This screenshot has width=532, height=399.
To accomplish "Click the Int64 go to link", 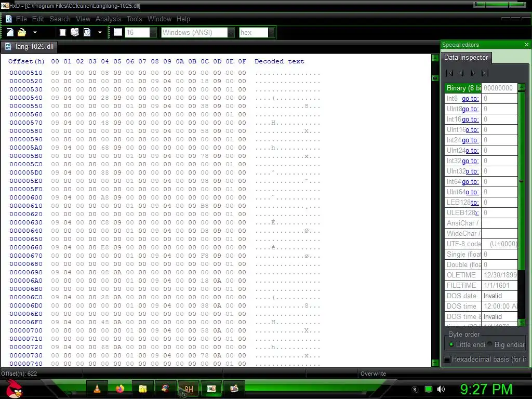I will click(x=470, y=181).
